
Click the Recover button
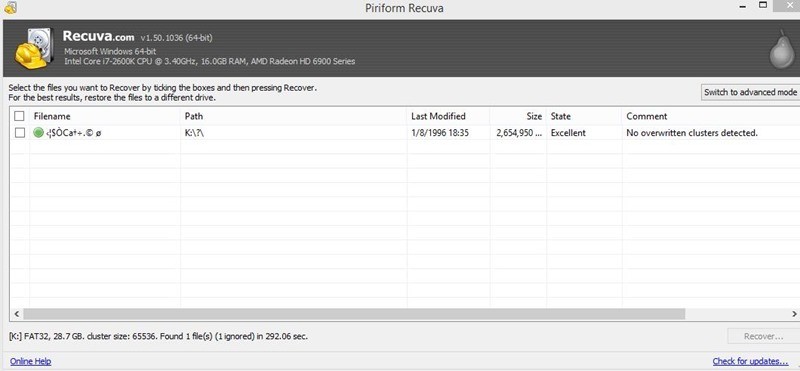click(x=763, y=336)
